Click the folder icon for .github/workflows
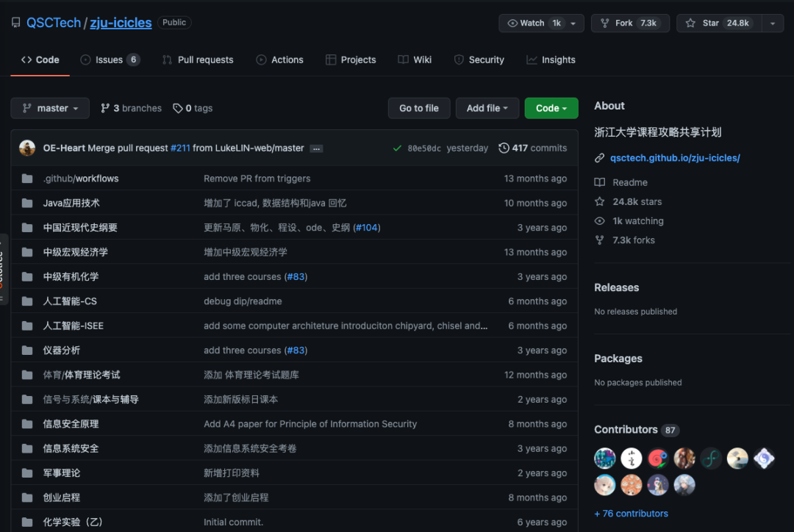Image resolution: width=794 pixels, height=532 pixels. 27,179
